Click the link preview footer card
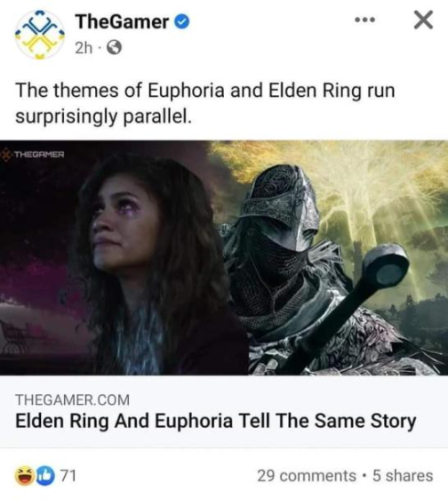The height and width of the screenshot is (500, 448). pos(224,411)
